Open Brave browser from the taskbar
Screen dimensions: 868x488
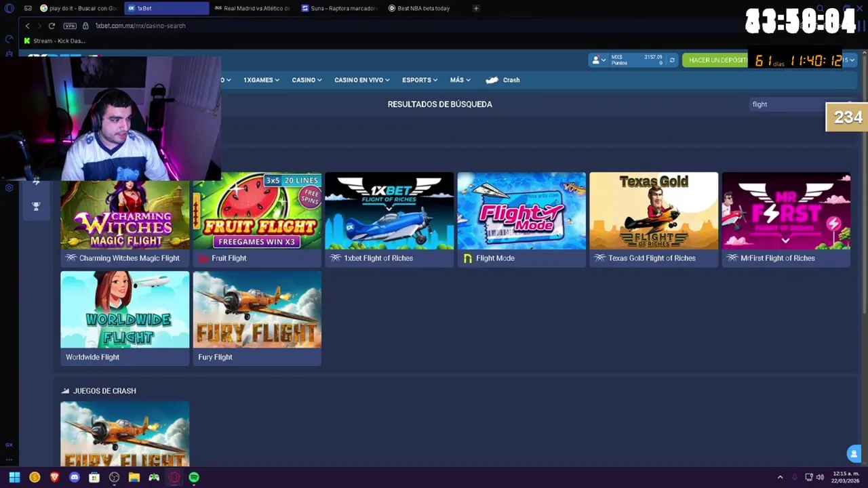pyautogui.click(x=54, y=477)
